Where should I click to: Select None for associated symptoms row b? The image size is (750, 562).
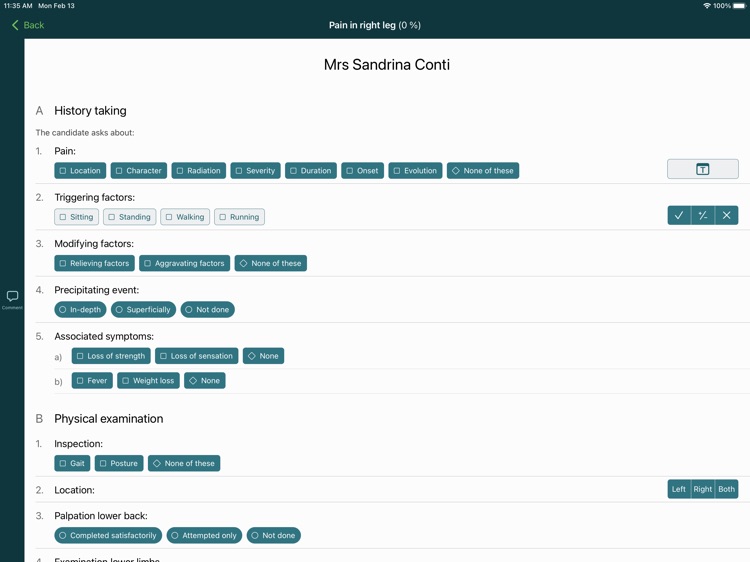point(205,381)
